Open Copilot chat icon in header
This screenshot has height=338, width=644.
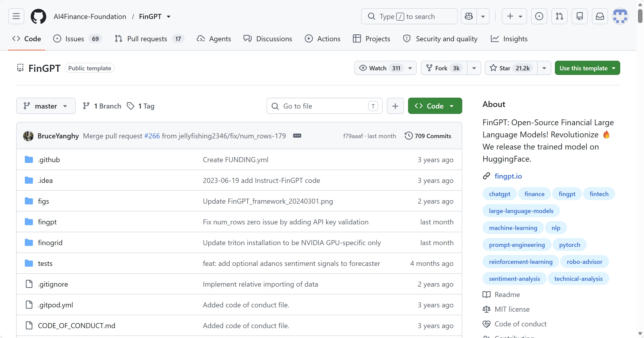469,16
